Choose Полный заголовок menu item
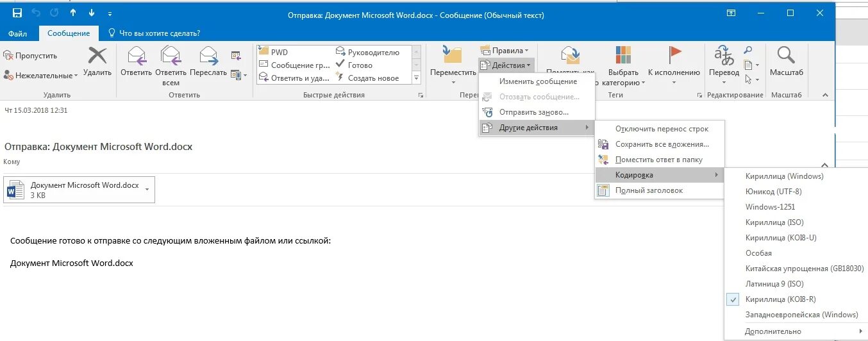Image resolution: width=868 pixels, height=341 pixels. [x=660, y=190]
